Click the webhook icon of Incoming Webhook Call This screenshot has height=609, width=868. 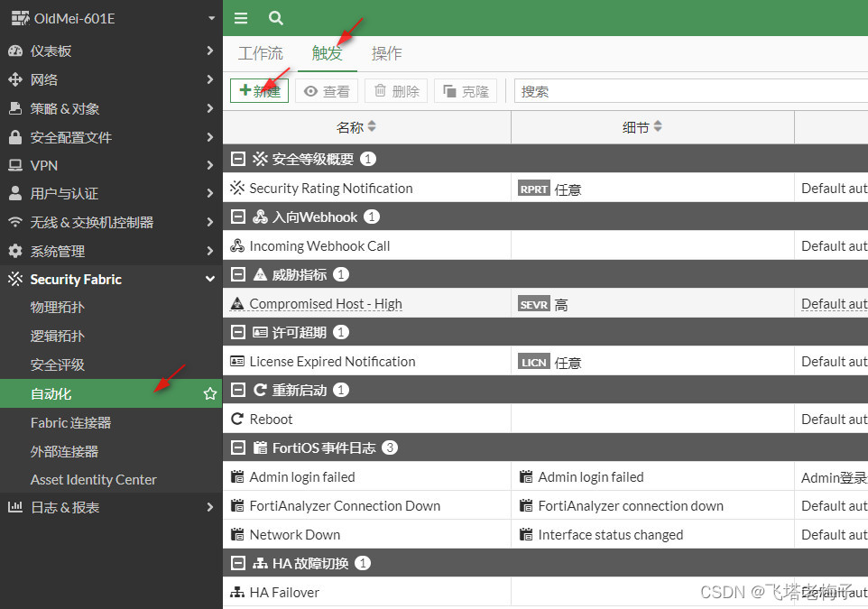(x=237, y=245)
